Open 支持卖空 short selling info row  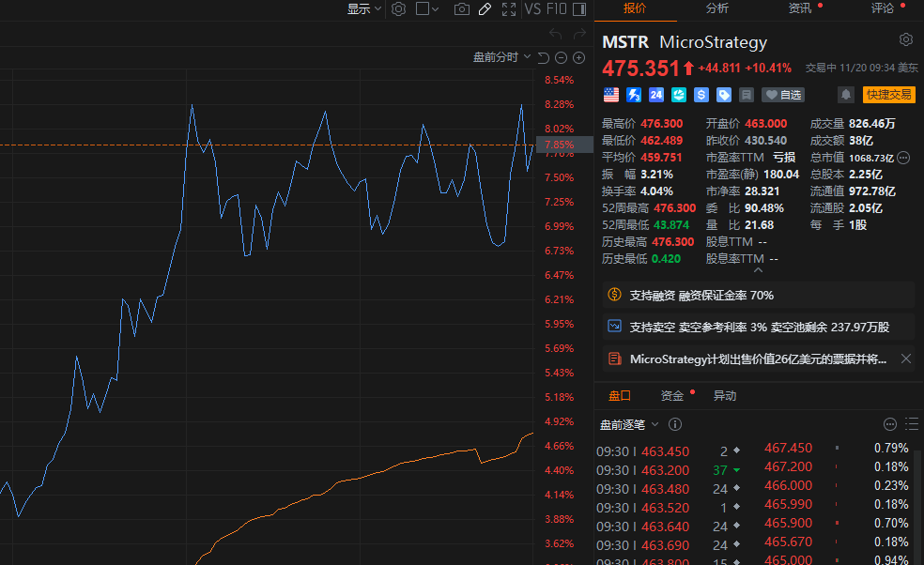758,327
